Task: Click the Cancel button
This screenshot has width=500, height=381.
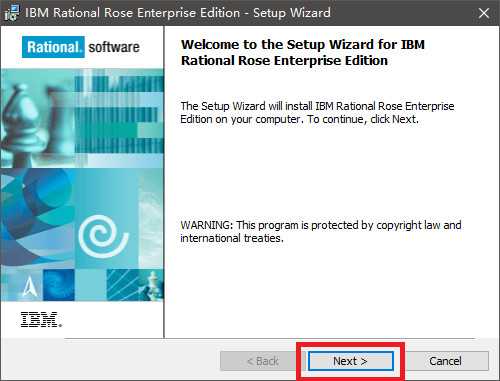Action: [x=445, y=361]
